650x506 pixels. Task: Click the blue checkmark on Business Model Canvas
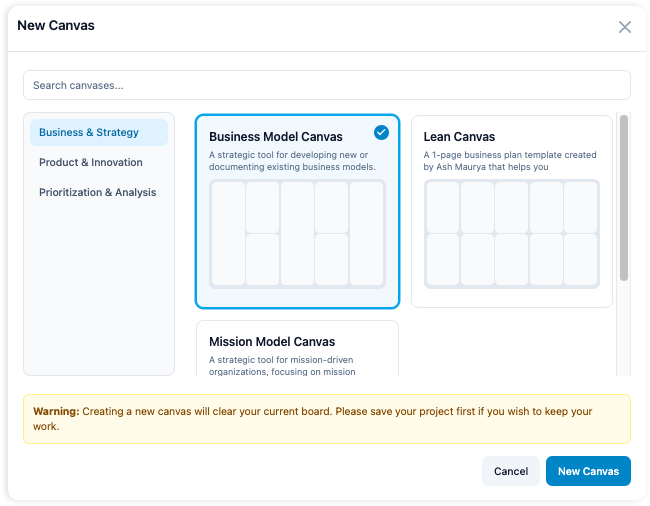point(381,132)
